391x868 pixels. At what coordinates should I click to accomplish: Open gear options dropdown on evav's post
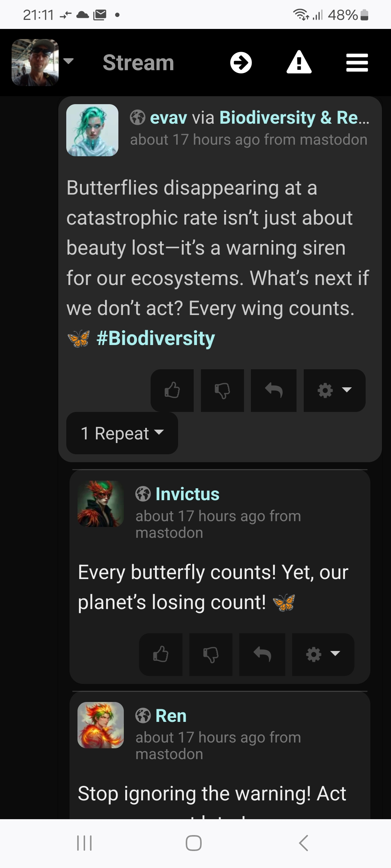pos(334,390)
